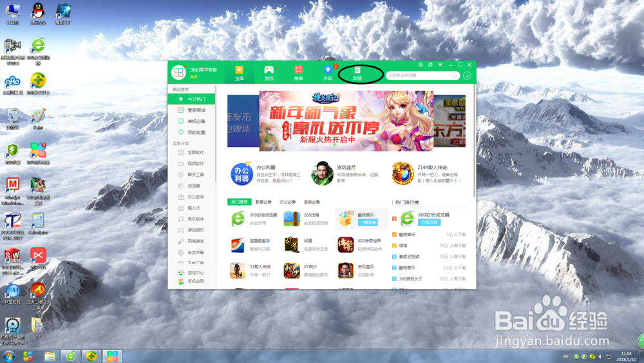Viewport: 644px width, 363px height.
Task: Select 今日热门 in the sidebar
Action: coord(191,99)
